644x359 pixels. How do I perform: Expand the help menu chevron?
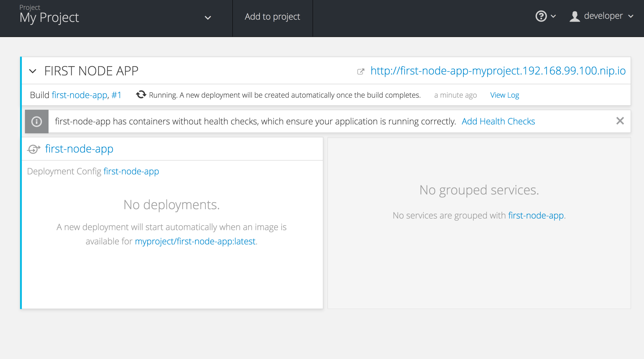pos(553,16)
